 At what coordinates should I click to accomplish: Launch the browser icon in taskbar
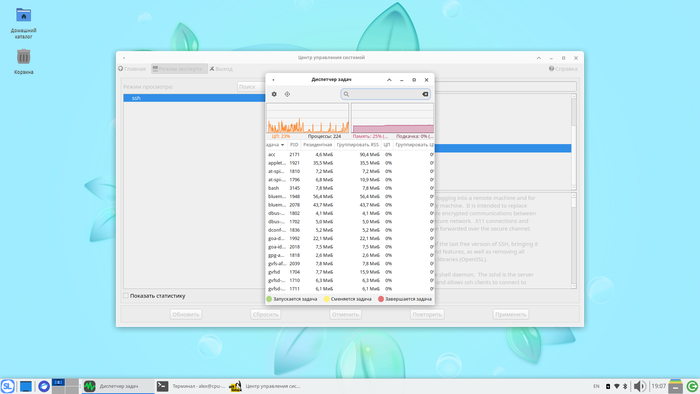tap(44, 386)
